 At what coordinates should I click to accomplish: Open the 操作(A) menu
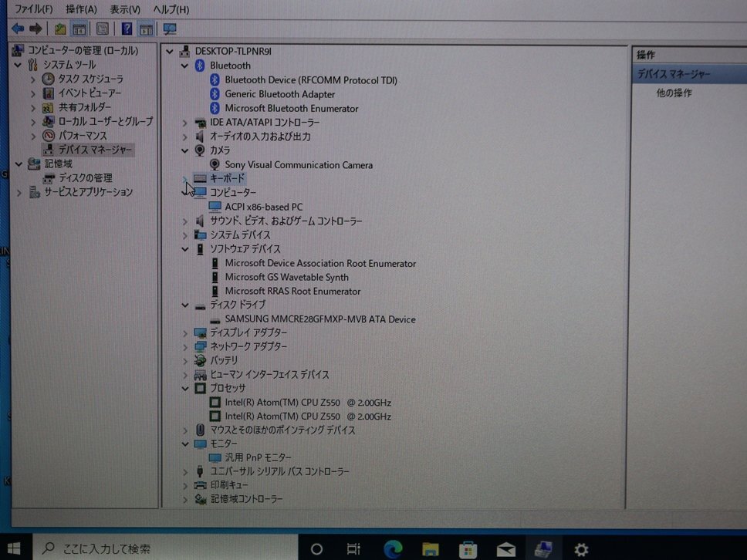82,9
